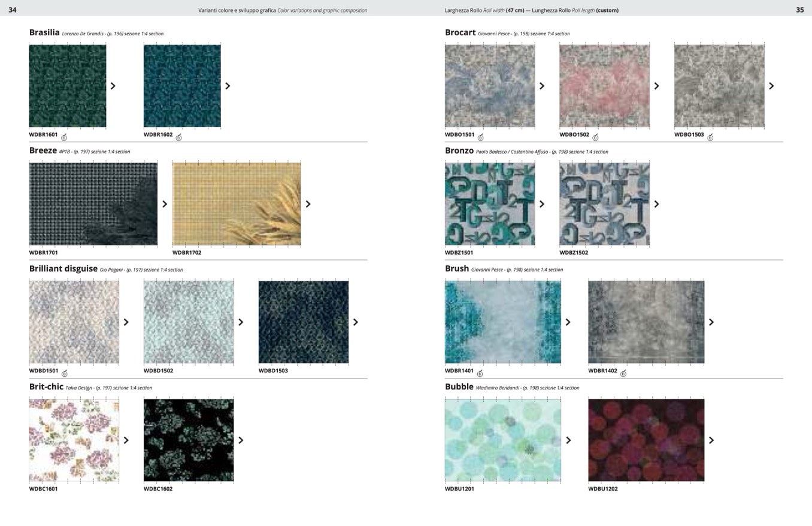Click the roll icon beside WDBR1402
Image resolution: width=812 pixels, height=526 pixels.
[623, 373]
